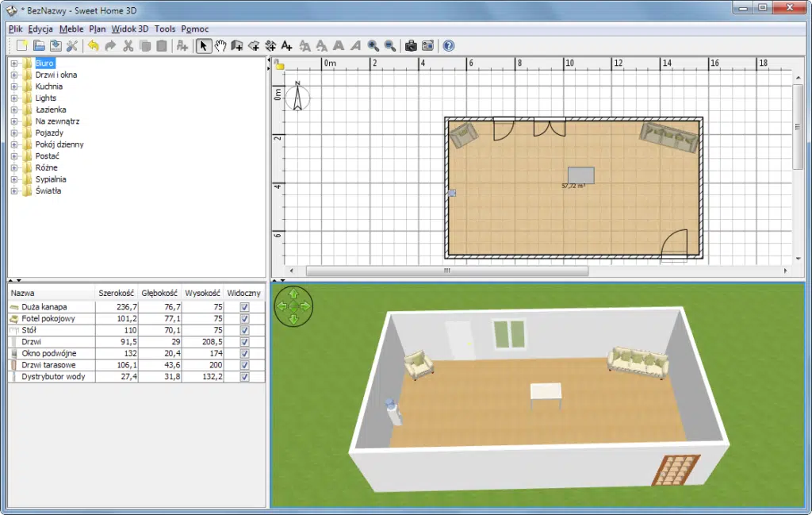This screenshot has height=515, width=812.
Task: Create a video with the camcorder icon
Action: (x=428, y=45)
